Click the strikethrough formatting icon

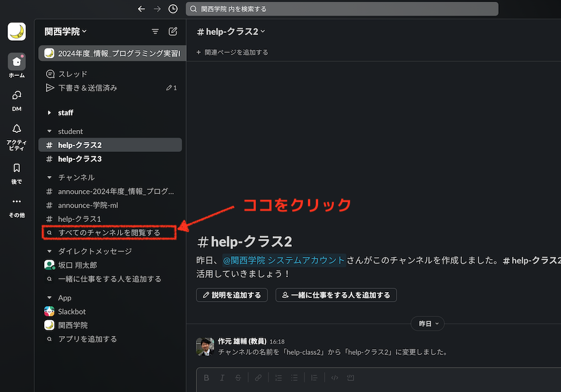pyautogui.click(x=238, y=377)
